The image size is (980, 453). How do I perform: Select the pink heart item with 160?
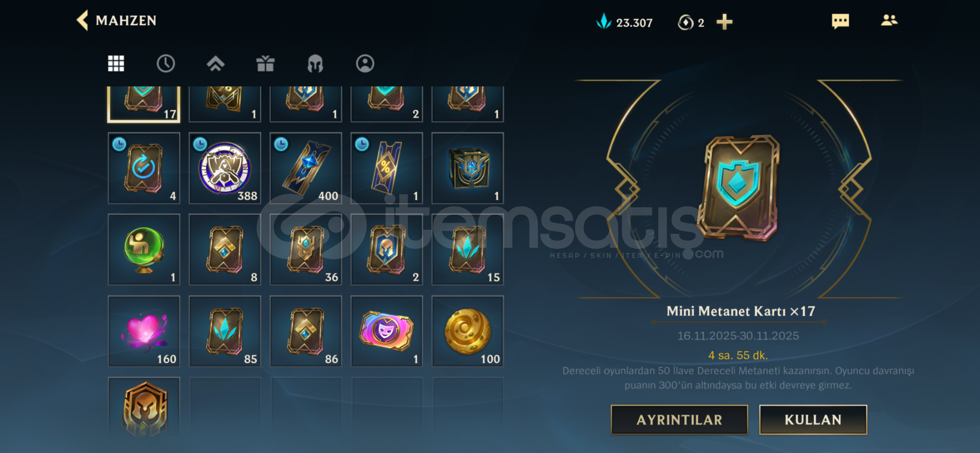(x=144, y=331)
